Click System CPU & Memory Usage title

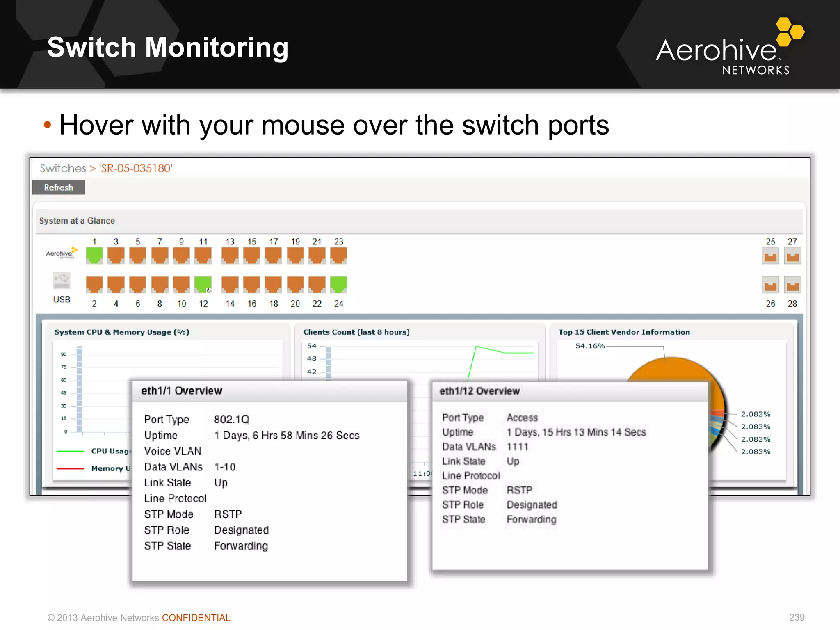[122, 332]
